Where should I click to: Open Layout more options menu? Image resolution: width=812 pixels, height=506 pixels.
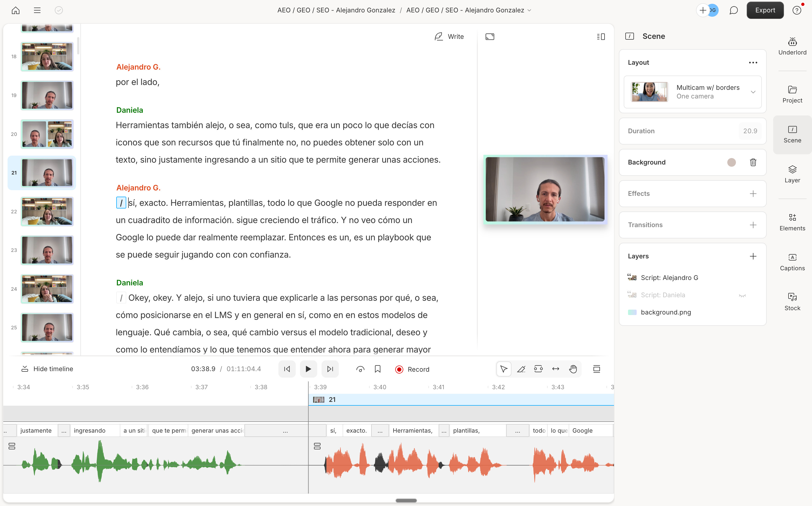coord(753,63)
